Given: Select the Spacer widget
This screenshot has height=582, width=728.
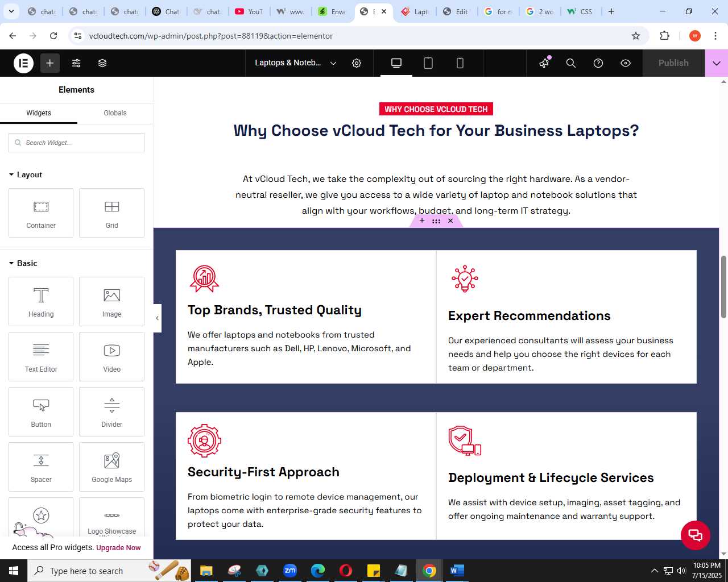Looking at the screenshot, I should click(x=41, y=467).
